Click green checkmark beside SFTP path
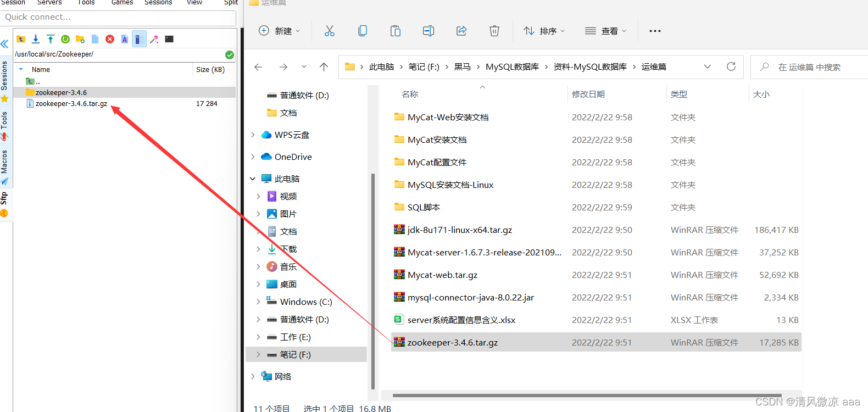This screenshot has height=412, width=868. pos(230,54)
